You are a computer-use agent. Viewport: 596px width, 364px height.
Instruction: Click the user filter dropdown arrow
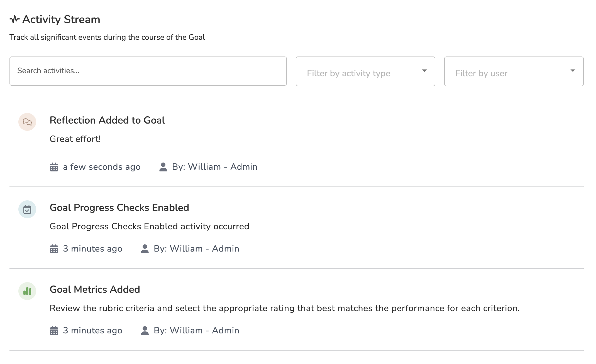(x=573, y=71)
